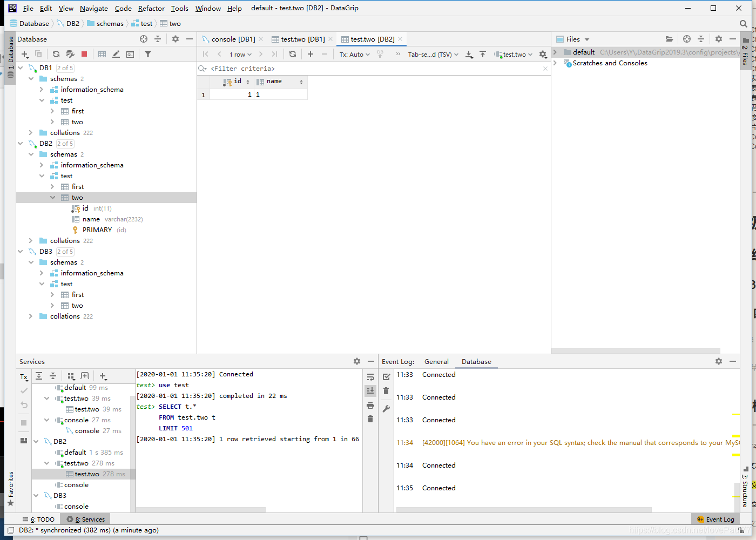Open Database panel settings gear
Viewport: 756px width, 540px height.
(175, 39)
